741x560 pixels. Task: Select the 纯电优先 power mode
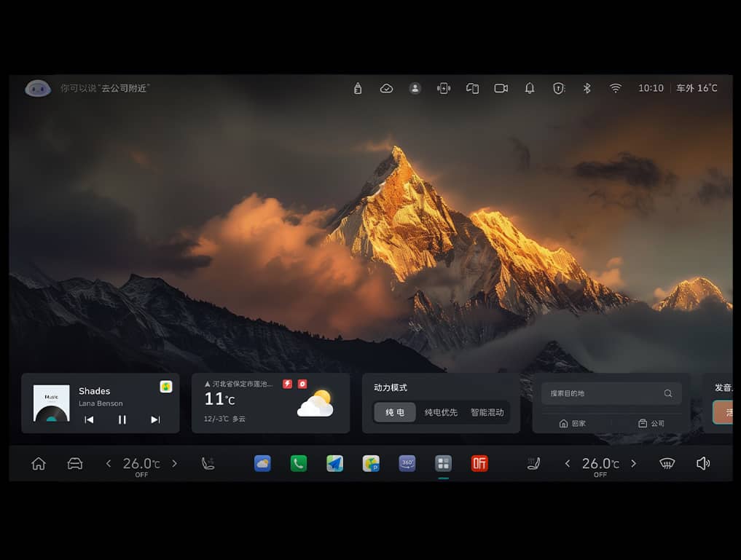tap(441, 412)
